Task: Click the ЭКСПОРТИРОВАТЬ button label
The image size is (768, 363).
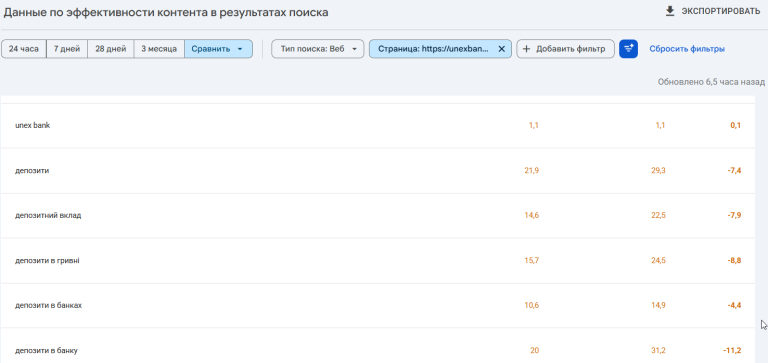Action: tap(721, 11)
